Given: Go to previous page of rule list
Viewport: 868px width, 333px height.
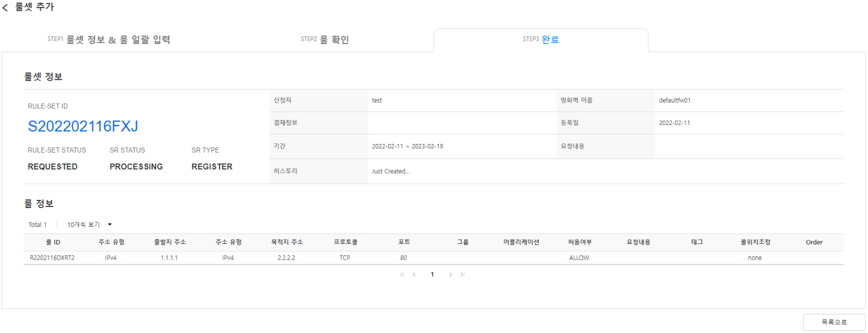Looking at the screenshot, I should point(414,275).
